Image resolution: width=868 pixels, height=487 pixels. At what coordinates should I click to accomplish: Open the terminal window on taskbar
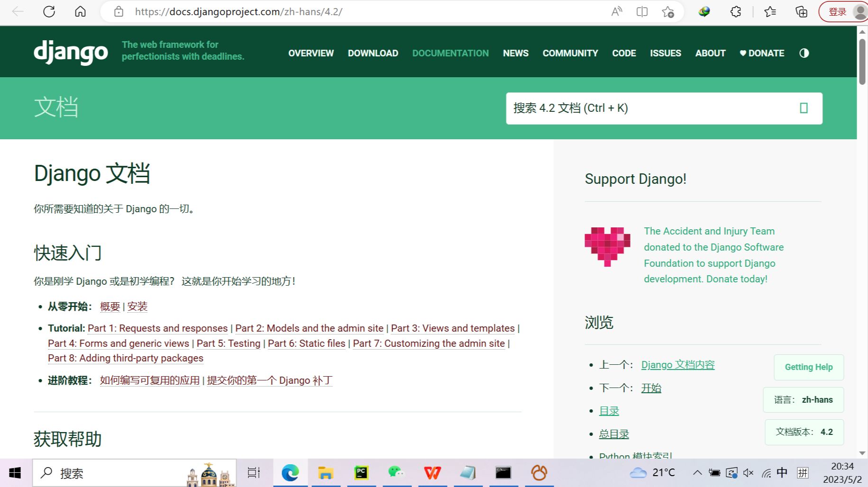coord(503,473)
